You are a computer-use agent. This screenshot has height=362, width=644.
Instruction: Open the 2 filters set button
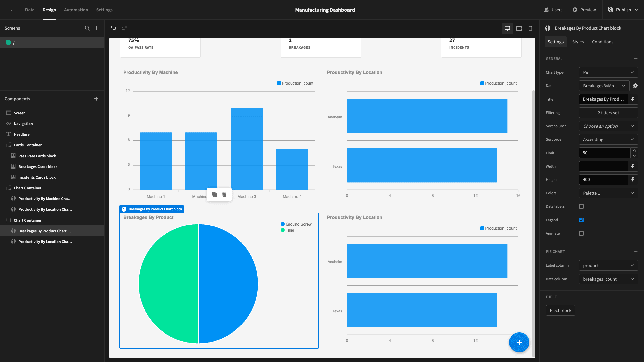(x=608, y=113)
